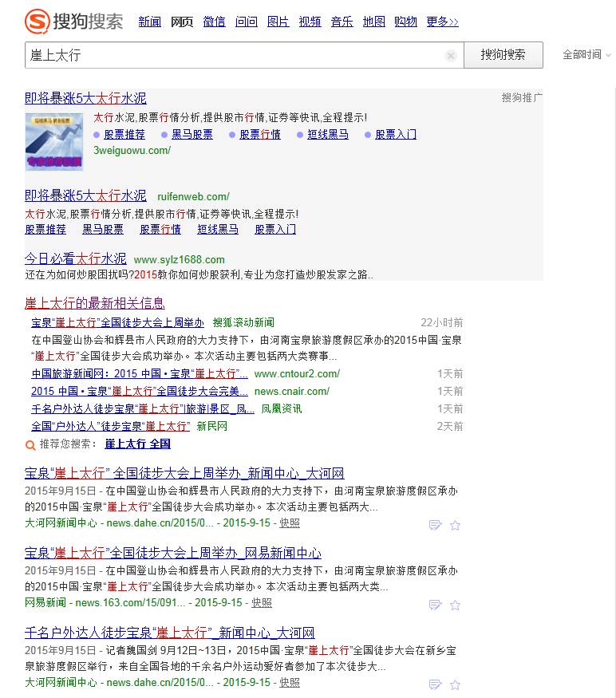Click 股票入门 link in ruifenweb ad
This screenshot has width=616, height=698.
tap(275, 230)
